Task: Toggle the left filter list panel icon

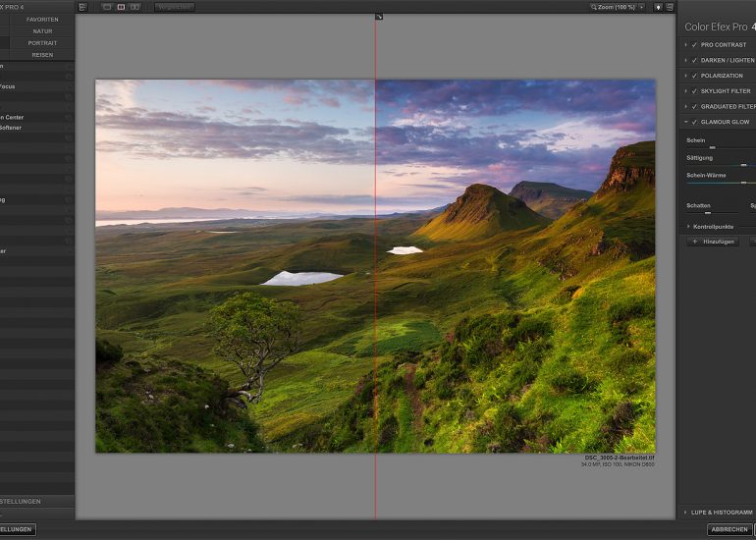Action: coord(82,7)
